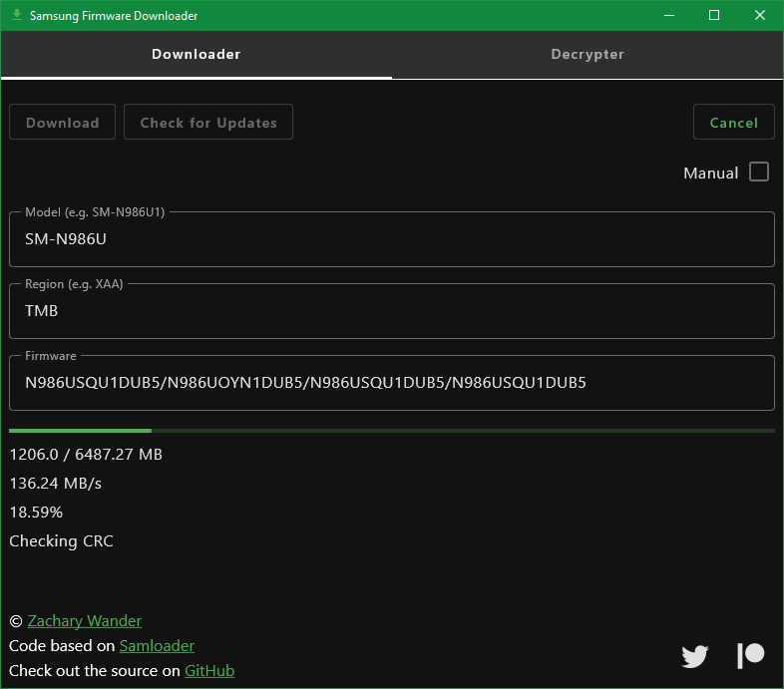
Task: Open the GitHub source link
Action: [209, 670]
